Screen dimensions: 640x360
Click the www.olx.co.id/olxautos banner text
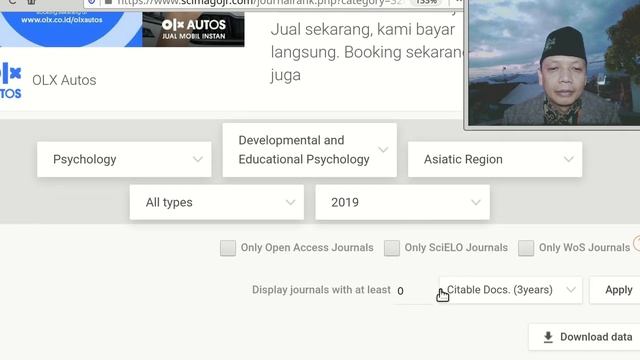[62, 20]
